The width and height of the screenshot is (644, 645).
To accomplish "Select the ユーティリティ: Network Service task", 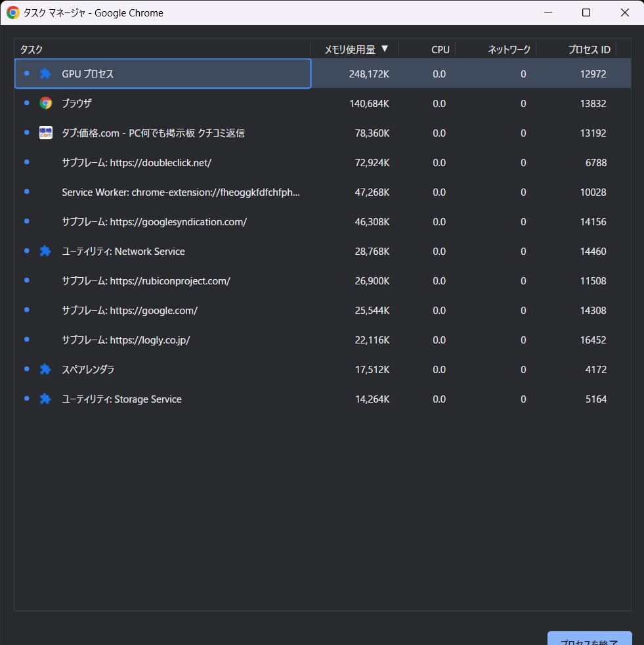I will [323, 252].
